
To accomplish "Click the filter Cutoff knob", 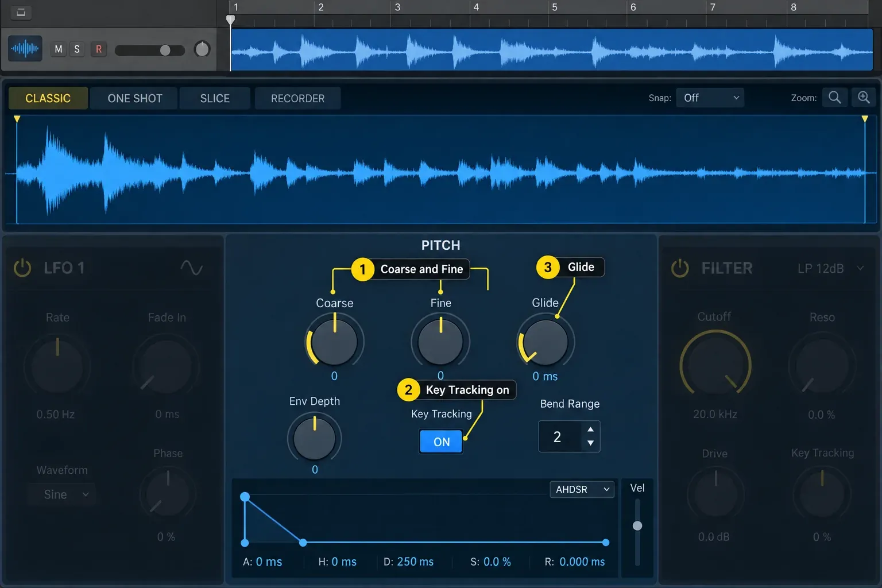I will pyautogui.click(x=715, y=365).
